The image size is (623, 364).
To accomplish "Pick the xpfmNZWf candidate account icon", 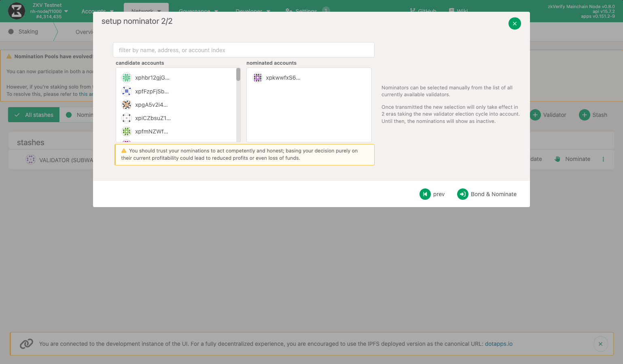I will coord(127,131).
